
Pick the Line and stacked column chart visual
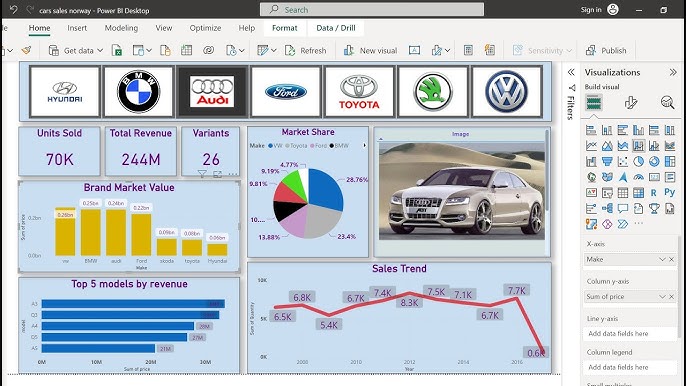coord(638,146)
